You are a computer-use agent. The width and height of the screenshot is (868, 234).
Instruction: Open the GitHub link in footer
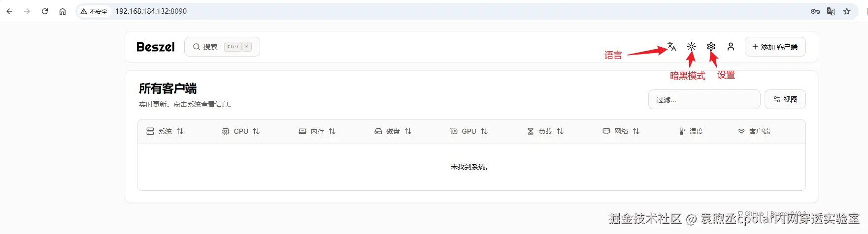pyautogui.click(x=751, y=214)
